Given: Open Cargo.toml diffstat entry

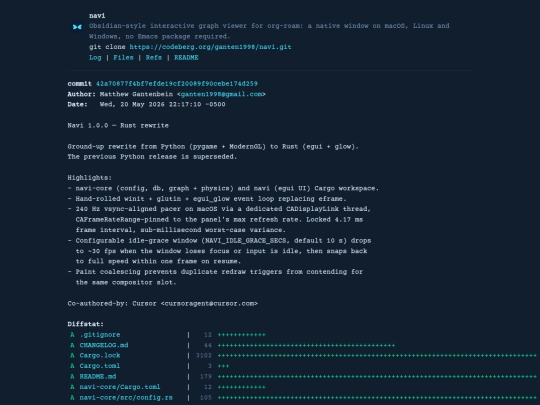Looking at the screenshot, I should click(100, 366).
